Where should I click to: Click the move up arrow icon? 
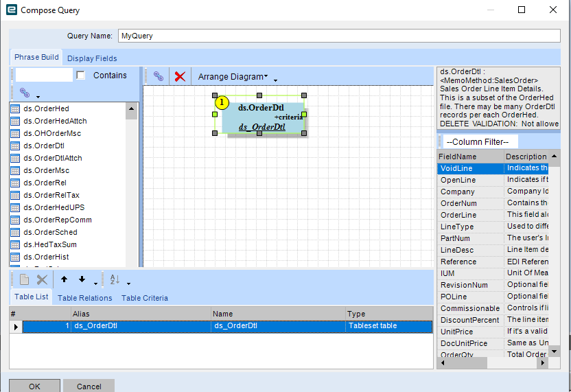click(64, 279)
